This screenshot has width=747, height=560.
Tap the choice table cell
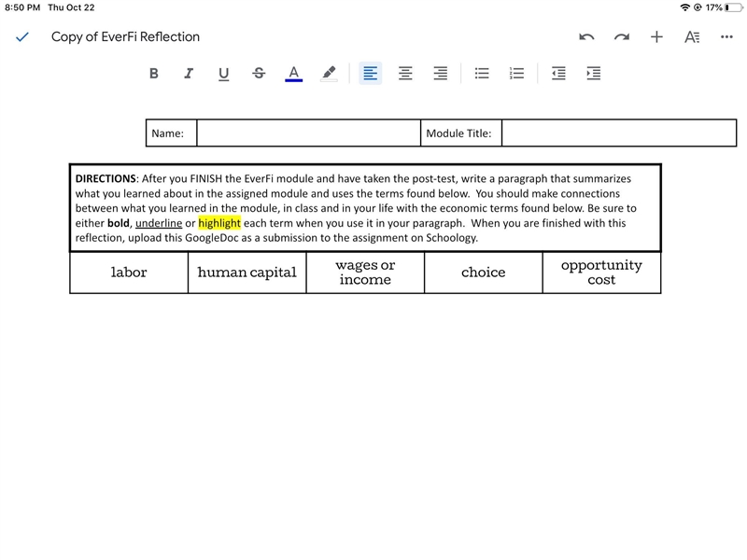(483, 273)
